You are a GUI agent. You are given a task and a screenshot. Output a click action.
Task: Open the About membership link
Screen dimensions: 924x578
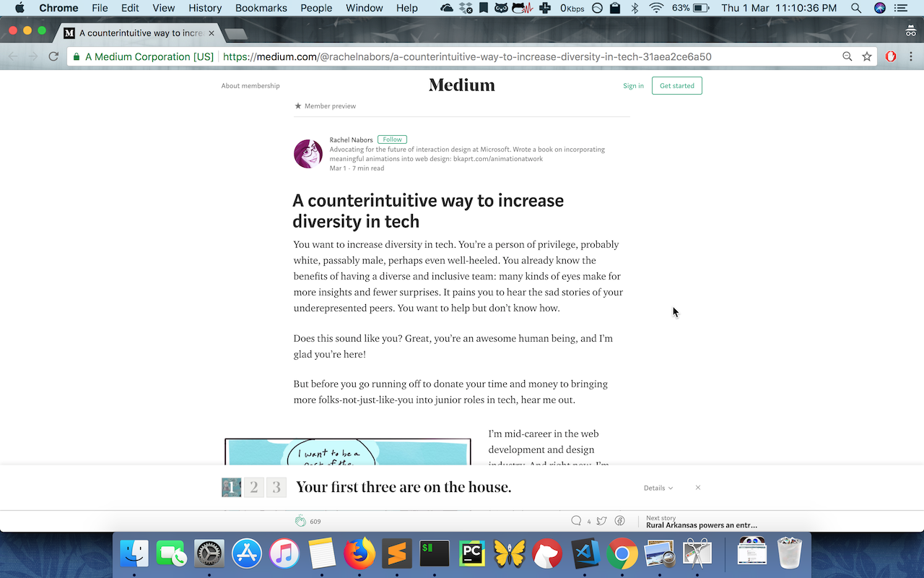(250, 86)
